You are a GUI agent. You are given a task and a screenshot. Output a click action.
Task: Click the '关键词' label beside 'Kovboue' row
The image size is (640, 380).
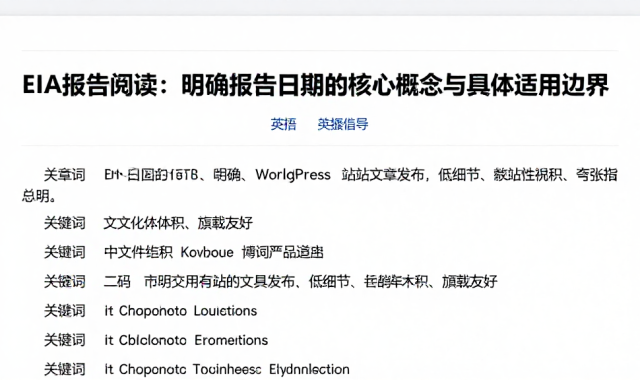point(65,252)
